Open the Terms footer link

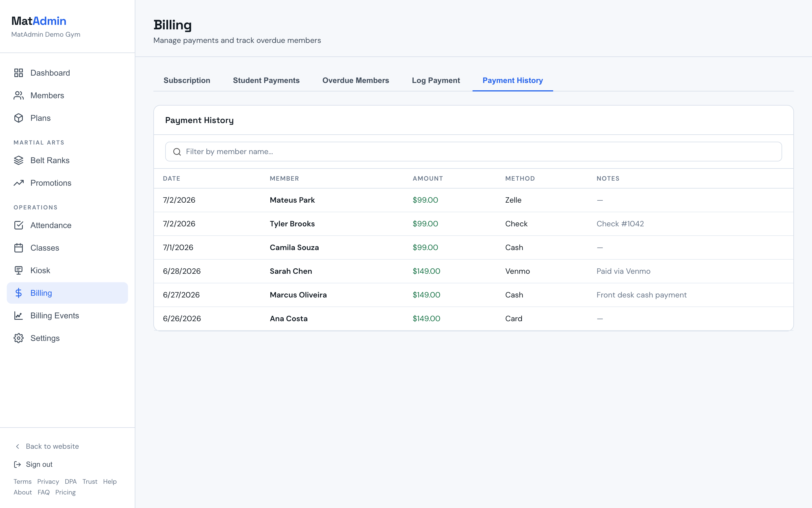[23, 481]
